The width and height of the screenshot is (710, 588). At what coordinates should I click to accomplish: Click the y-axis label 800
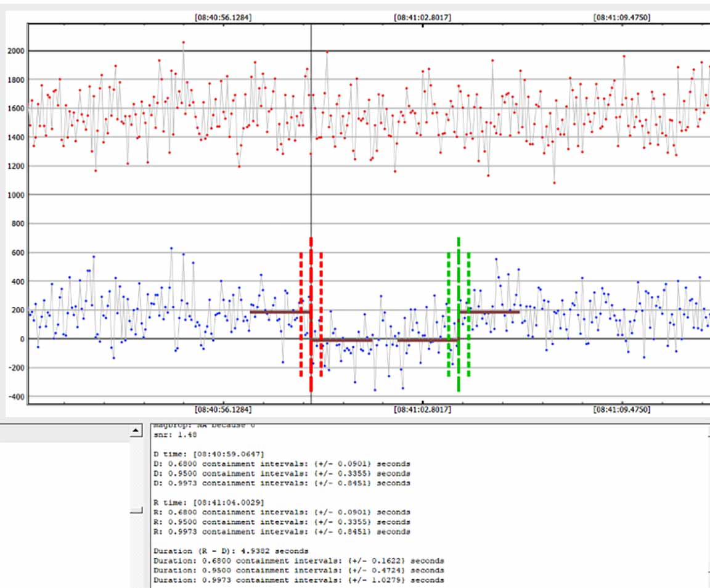click(x=18, y=224)
